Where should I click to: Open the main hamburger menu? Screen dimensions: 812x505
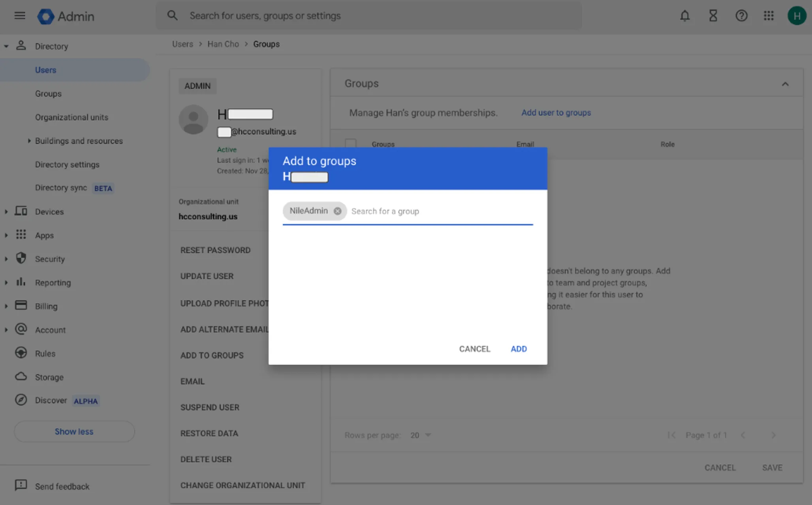(x=20, y=16)
